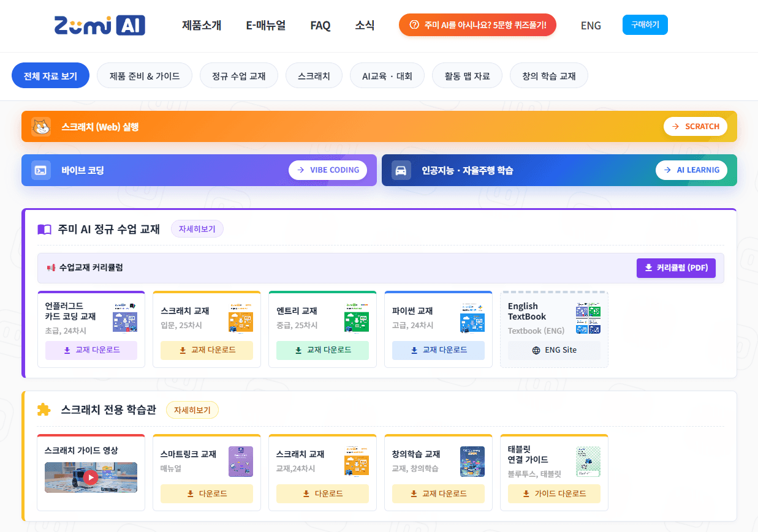This screenshot has height=532, width=758.
Task: Click the green 엔트리 교재 cover thumbnail
Action: click(357, 317)
